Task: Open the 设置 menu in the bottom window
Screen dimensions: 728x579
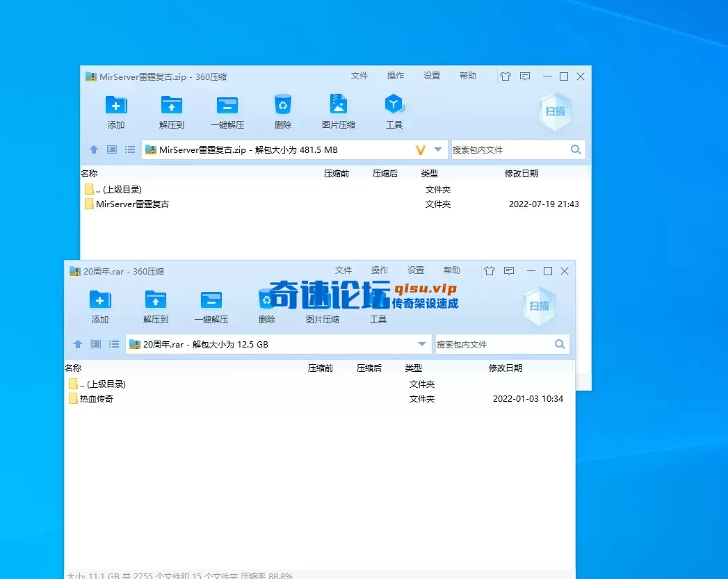Action: (415, 270)
